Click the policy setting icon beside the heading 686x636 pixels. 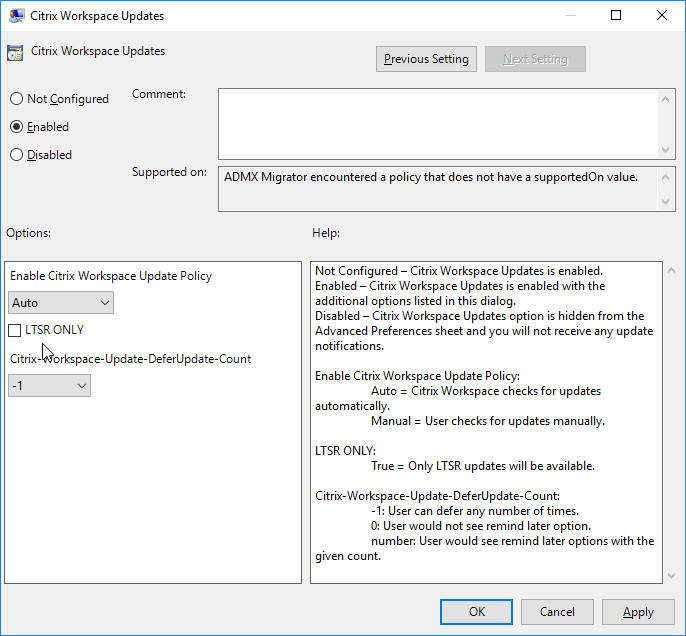(x=15, y=53)
